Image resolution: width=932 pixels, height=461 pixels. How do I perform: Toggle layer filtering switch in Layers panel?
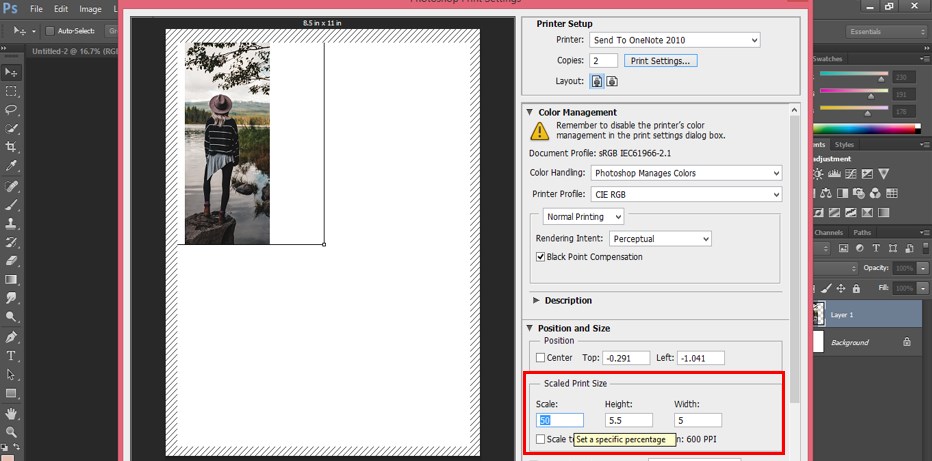925,248
